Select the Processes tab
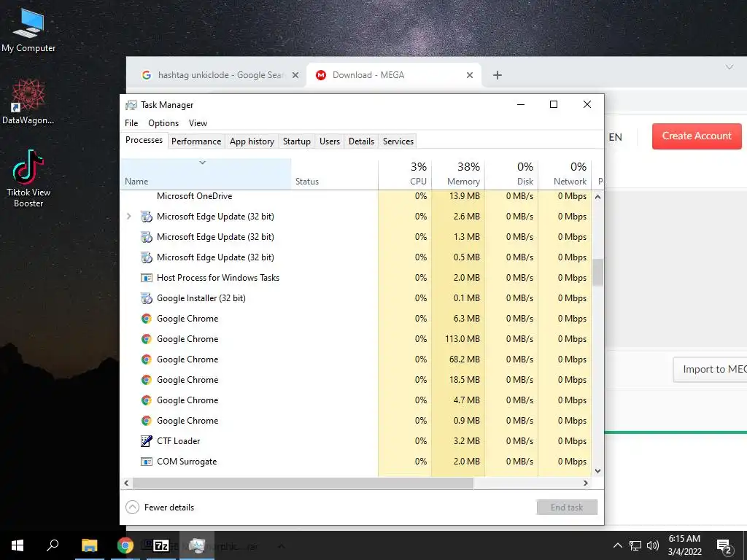The width and height of the screenshot is (747, 560). [144, 140]
